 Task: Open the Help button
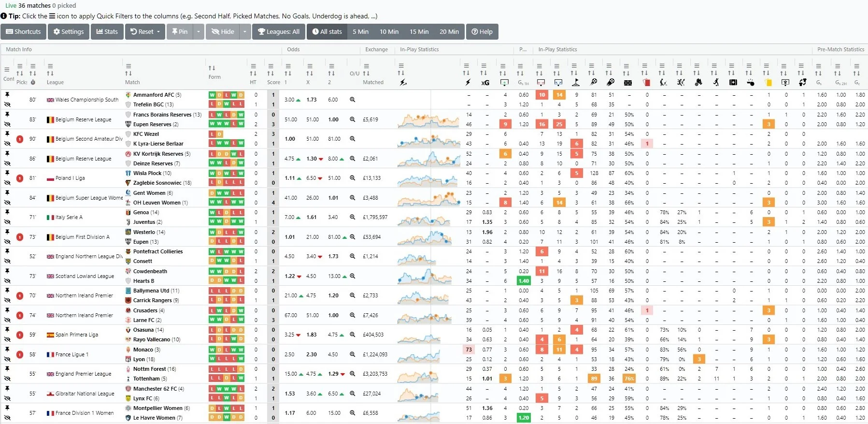click(x=482, y=31)
